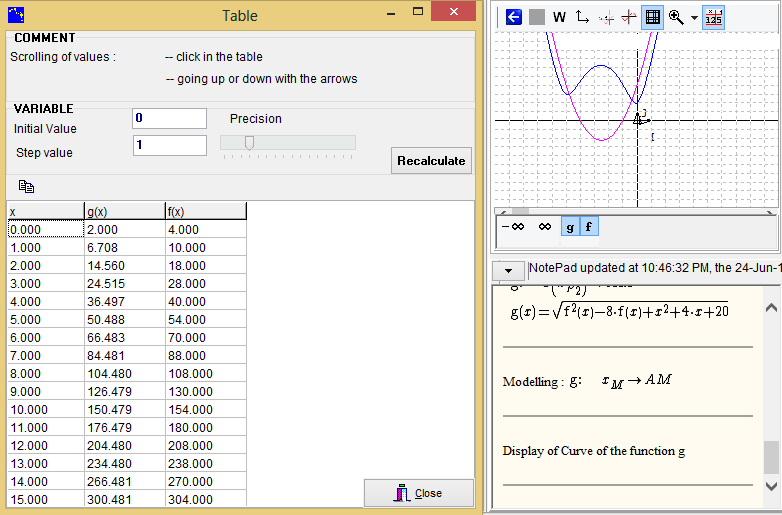This screenshot has width=782, height=515.
Task: Select the x cell 4.000
Action: click(x=46, y=301)
